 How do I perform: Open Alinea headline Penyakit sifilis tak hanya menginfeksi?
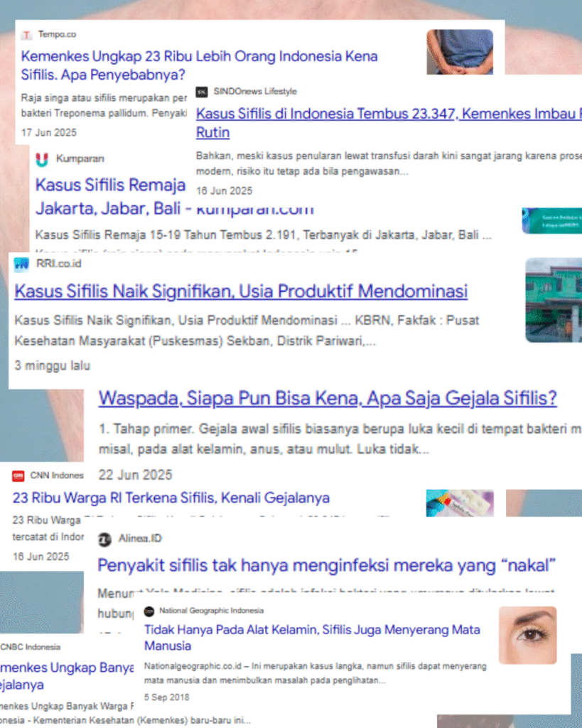tap(326, 566)
